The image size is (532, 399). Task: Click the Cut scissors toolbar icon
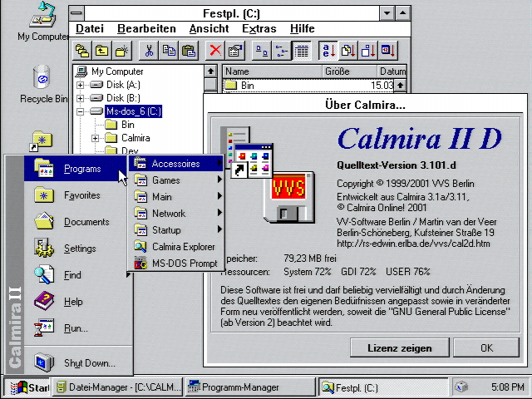point(148,51)
